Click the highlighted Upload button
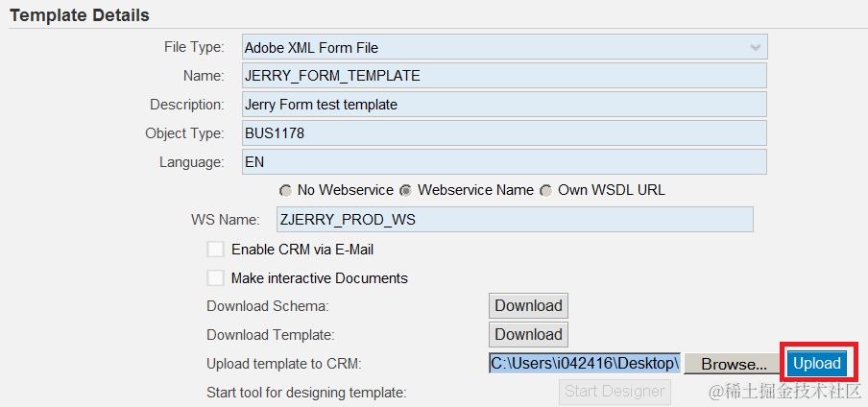This screenshot has height=407, width=868. tap(817, 364)
